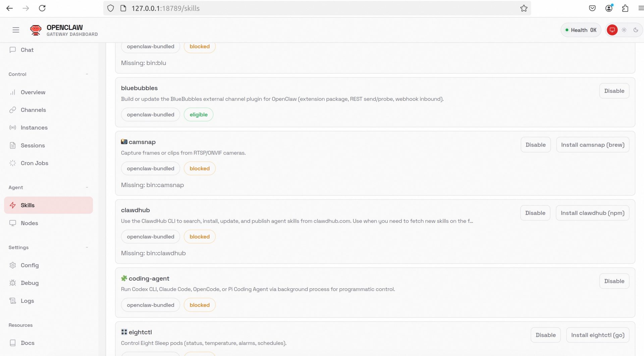The height and width of the screenshot is (356, 644).
Task: Bookmark this page with star icon
Action: (x=524, y=8)
